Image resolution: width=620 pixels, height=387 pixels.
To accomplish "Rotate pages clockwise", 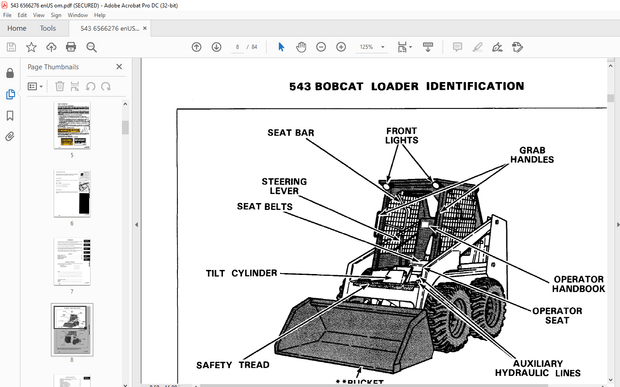I will point(106,86).
